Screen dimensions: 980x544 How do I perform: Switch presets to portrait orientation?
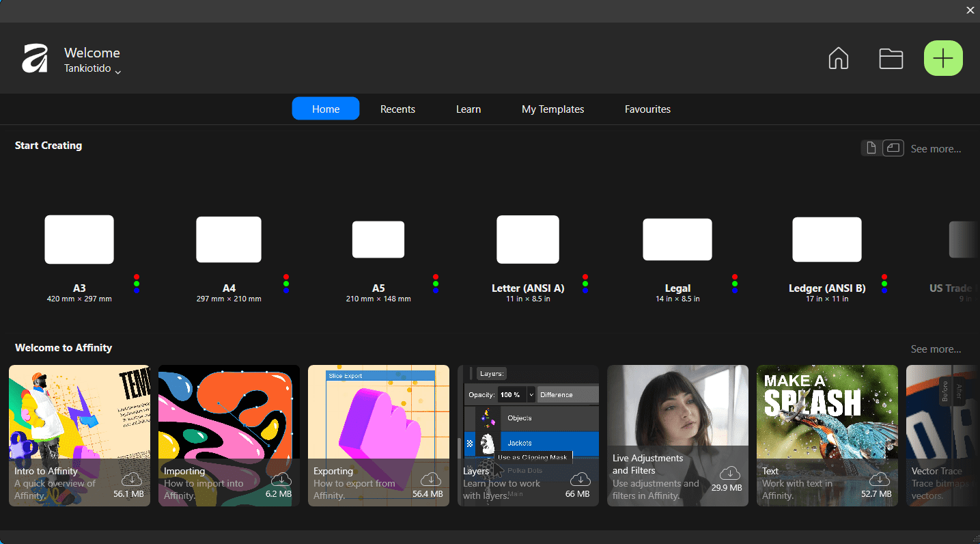pyautogui.click(x=871, y=148)
